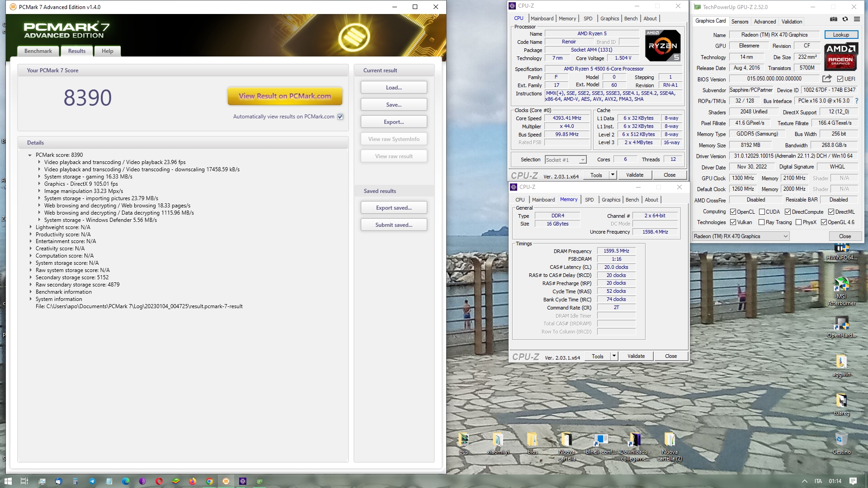Click the Export... button under Current result
This screenshot has height=488, width=868.
pos(394,122)
